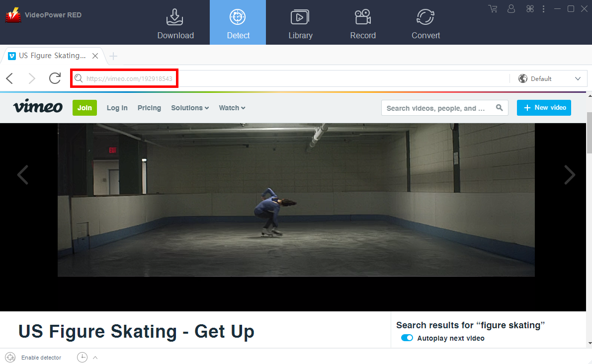This screenshot has width=592, height=364.
Task: Click the New video button
Action: click(544, 108)
